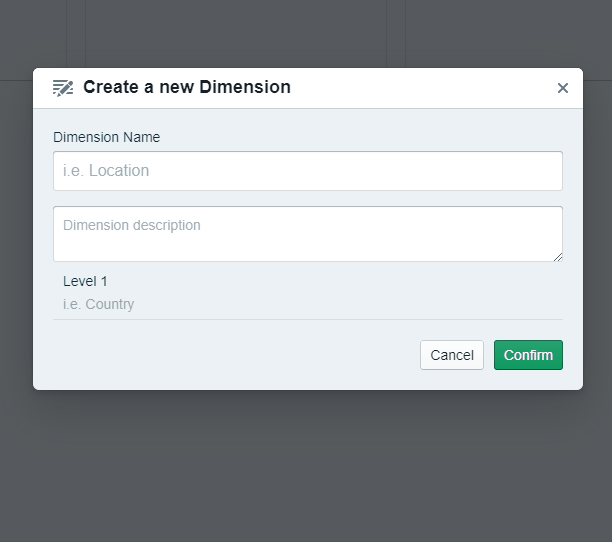Click the divider line below the Level 1 field

[308, 319]
